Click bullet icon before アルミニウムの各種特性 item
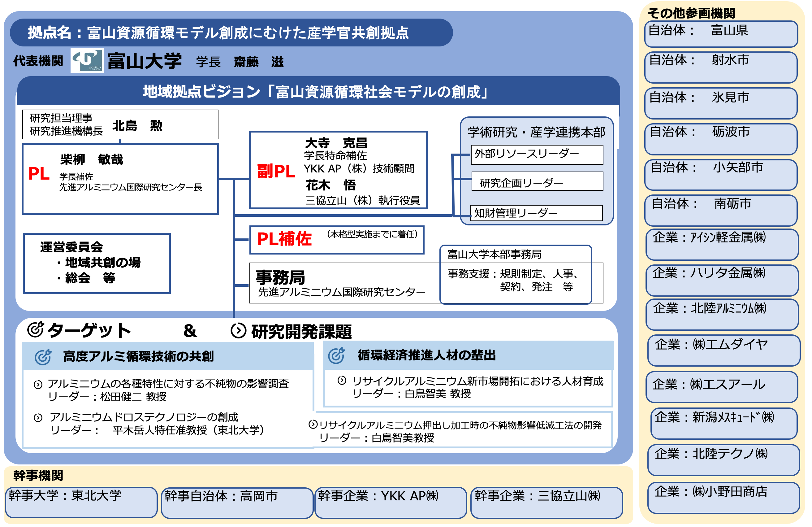Viewport: 812px width, 527px height. tap(38, 385)
